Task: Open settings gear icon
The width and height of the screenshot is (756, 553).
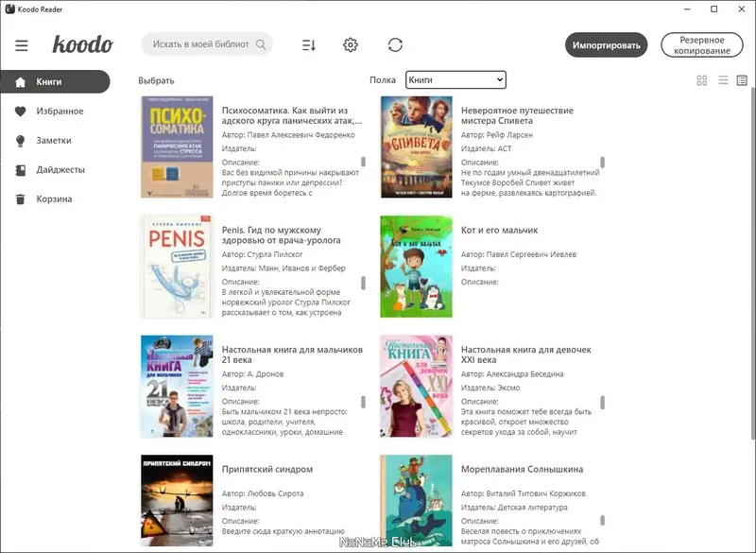Action: click(x=351, y=44)
